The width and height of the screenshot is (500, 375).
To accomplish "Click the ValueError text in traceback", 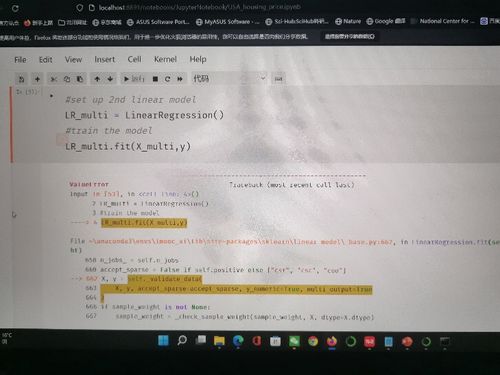I will pyautogui.click(x=89, y=184).
